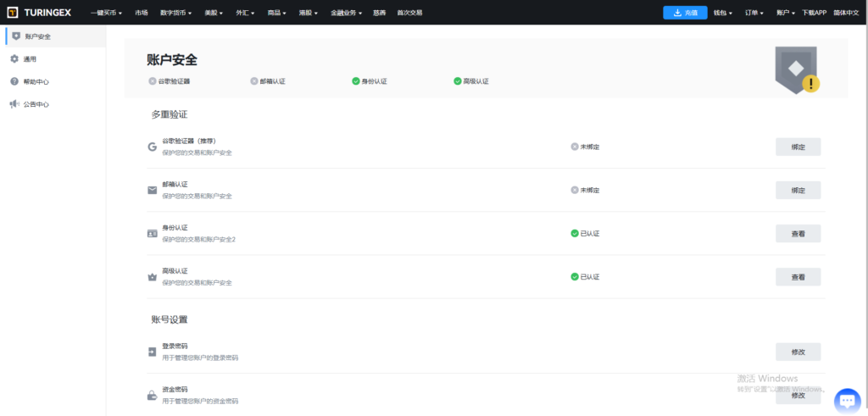
Task: Click the 高级认证 green check header icon
Action: coord(457,81)
